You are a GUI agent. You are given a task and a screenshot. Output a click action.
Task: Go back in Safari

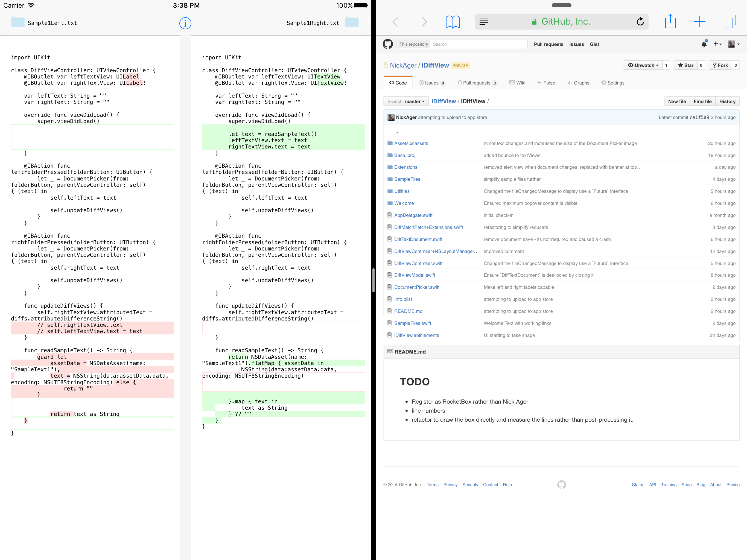(x=395, y=22)
